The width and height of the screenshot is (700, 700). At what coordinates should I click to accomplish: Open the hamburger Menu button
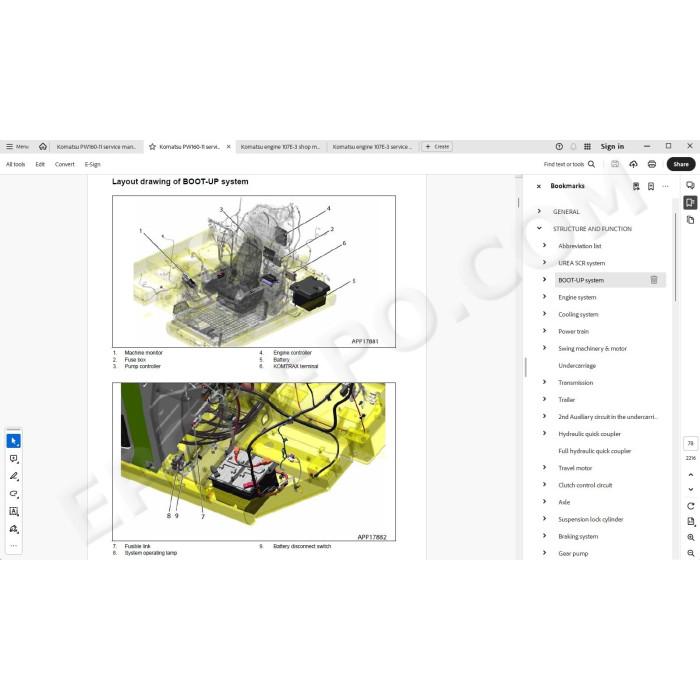coord(17,146)
